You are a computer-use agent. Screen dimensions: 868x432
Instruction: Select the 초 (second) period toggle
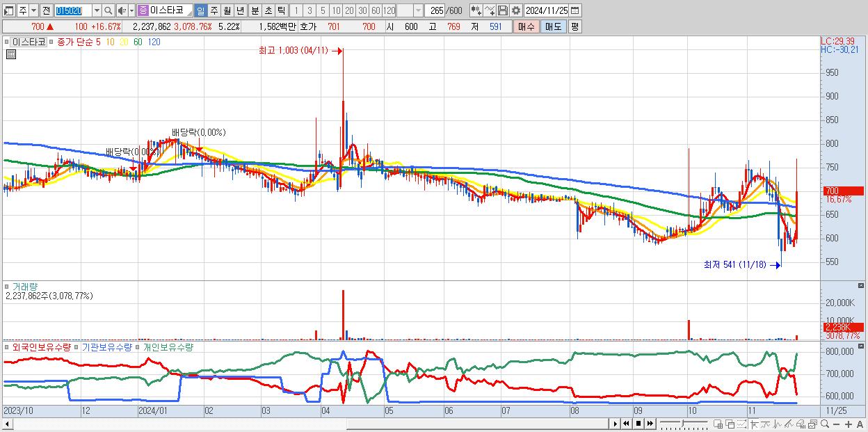click(x=268, y=10)
